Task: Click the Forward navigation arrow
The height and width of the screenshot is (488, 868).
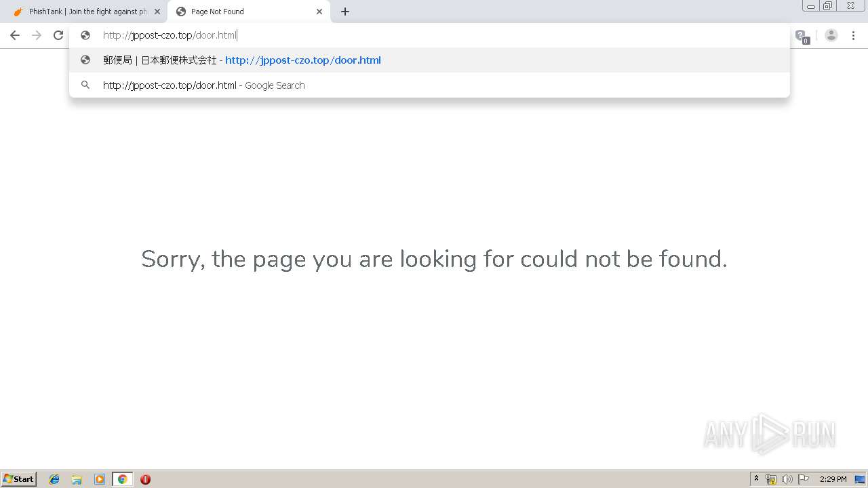Action: pyautogui.click(x=37, y=35)
